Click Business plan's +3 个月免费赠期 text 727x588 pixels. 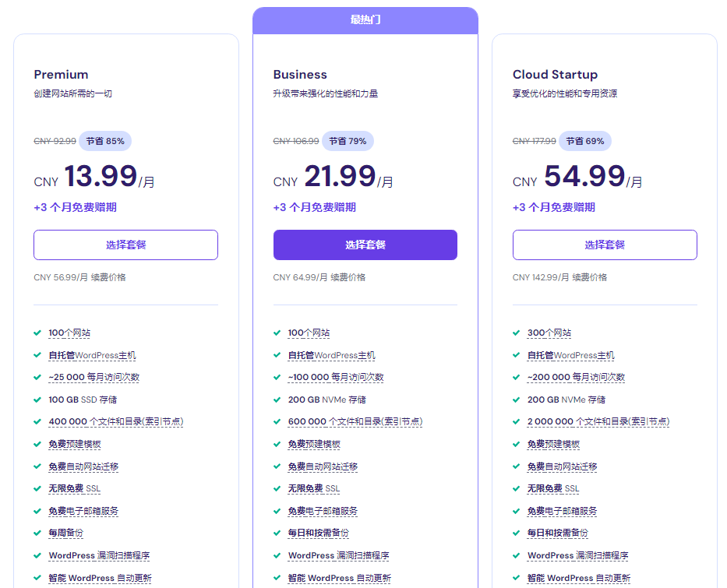click(314, 207)
